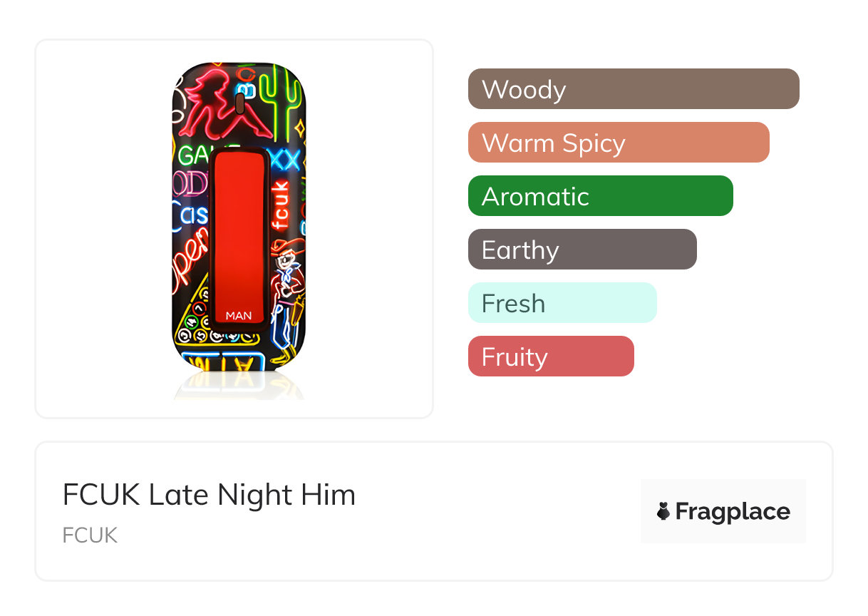
Task: Click the Fragplace perfume bottle logo icon
Action: (x=663, y=511)
